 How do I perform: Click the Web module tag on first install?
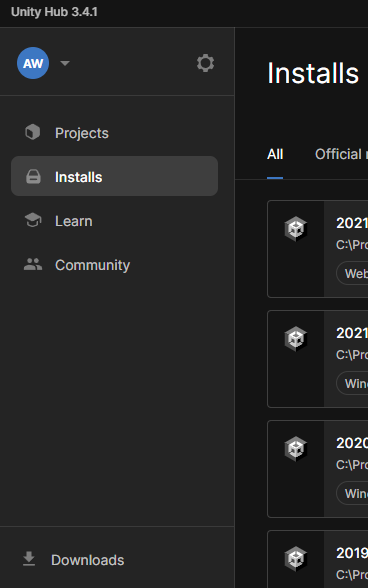[x=353, y=273]
